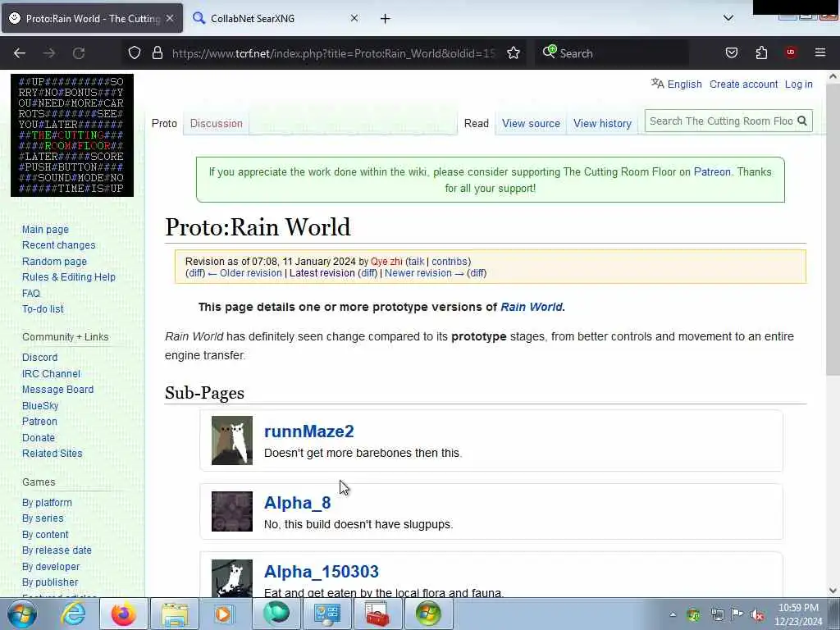Screen dimensions: 840x630
Task: Click the Log in link
Action: point(798,84)
